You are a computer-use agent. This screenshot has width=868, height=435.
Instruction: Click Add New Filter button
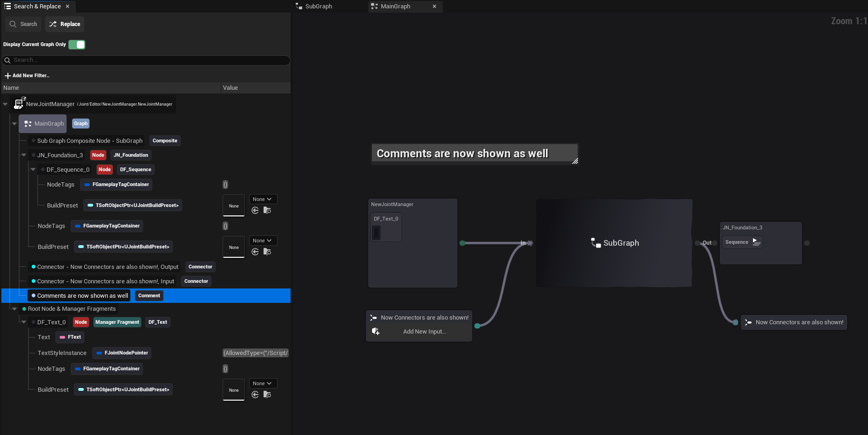(x=27, y=75)
